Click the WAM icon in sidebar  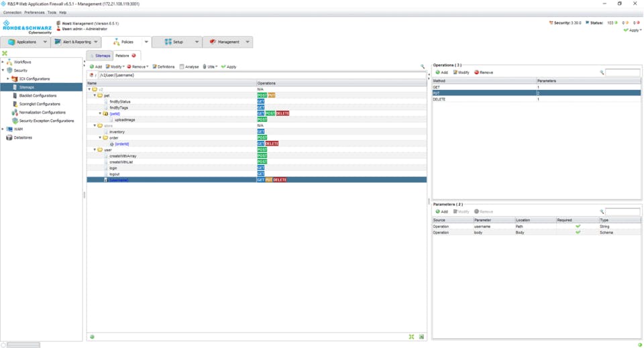point(9,129)
